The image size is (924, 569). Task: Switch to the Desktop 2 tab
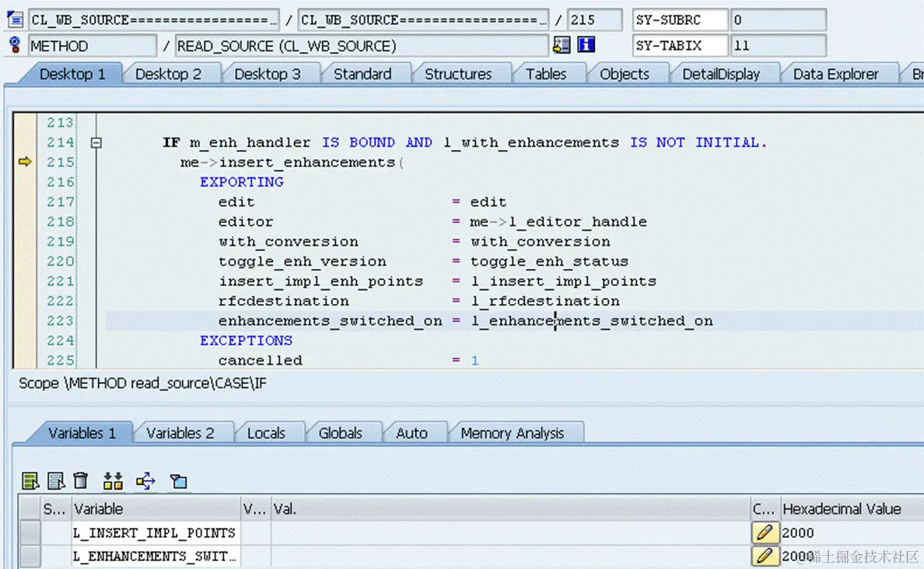[x=169, y=74]
